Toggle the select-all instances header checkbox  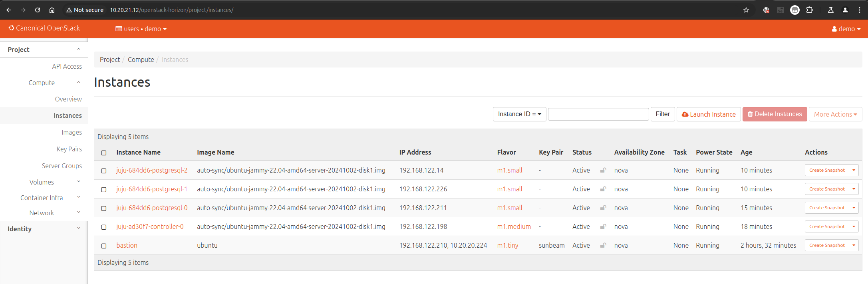104,153
